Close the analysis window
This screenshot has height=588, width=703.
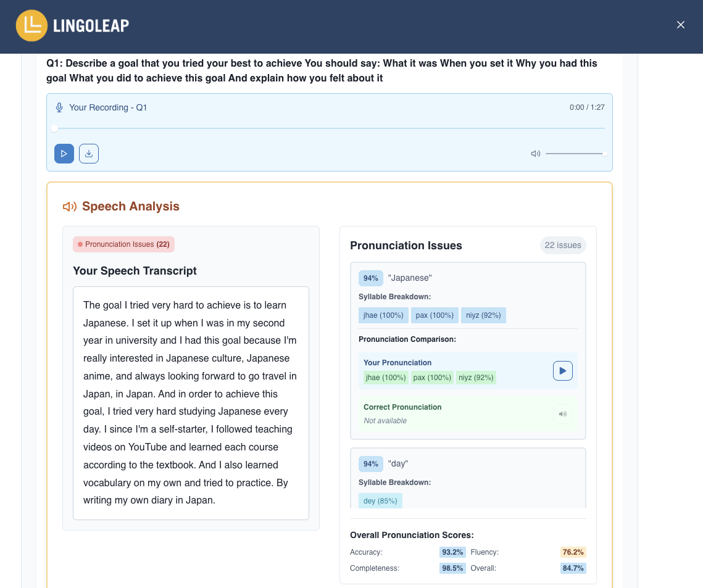681,25
